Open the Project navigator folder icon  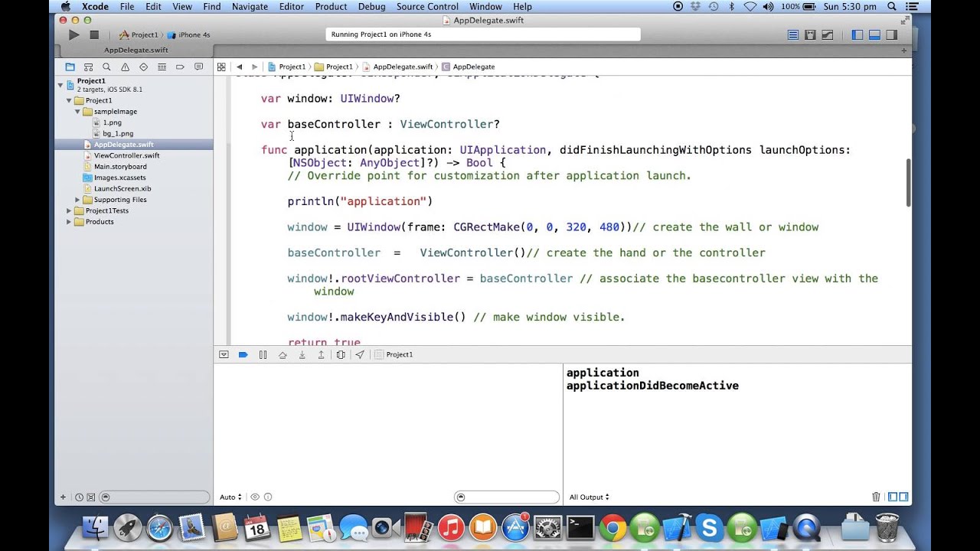click(x=70, y=67)
